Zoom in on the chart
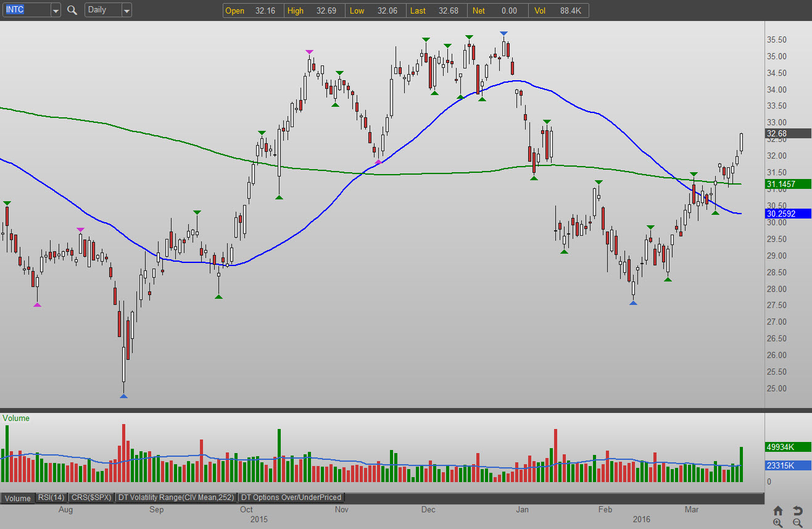Screen dimensions: 812x529 (777, 523)
